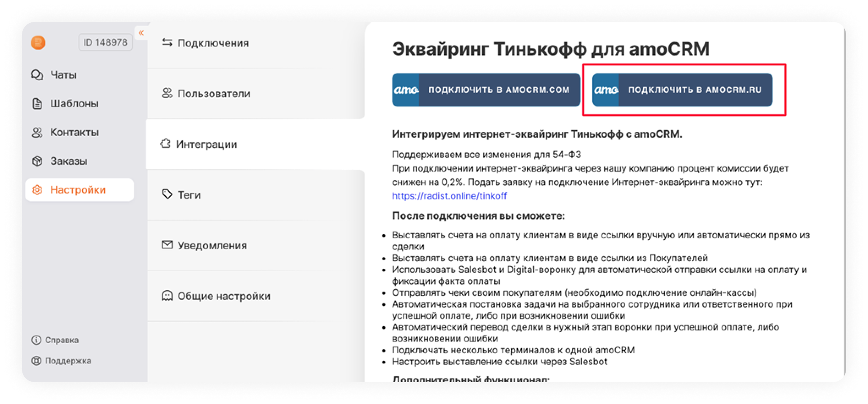This screenshot has width=868, height=404.
Task: Click bullet Подключать несколько терминалов к одной amoCRM
Action: (514, 350)
